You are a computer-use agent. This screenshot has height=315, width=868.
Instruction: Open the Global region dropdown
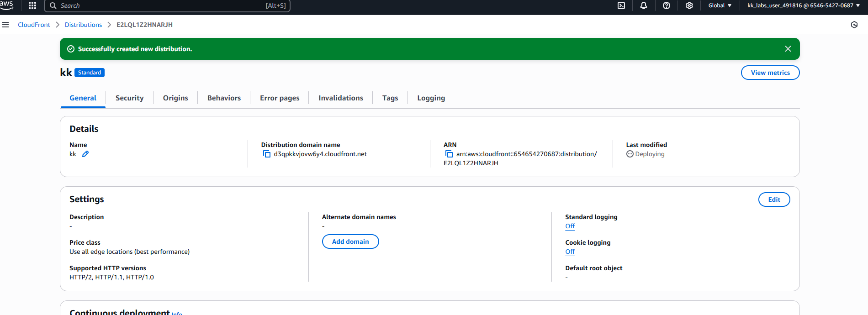coord(720,5)
